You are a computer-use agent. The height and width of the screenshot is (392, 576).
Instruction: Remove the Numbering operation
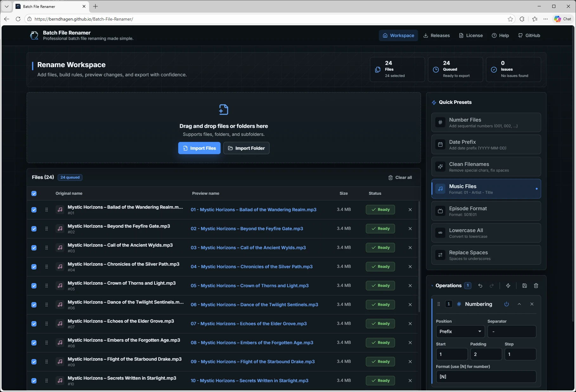tap(532, 304)
